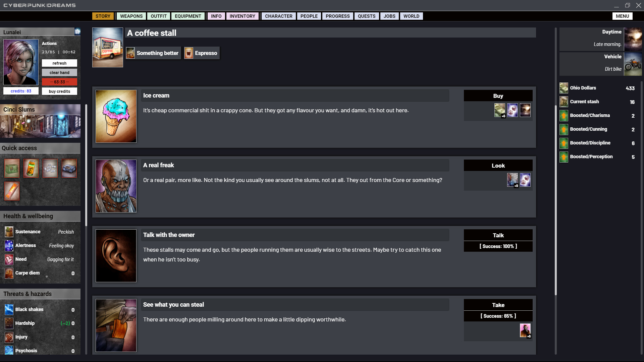This screenshot has height=362, width=644.
Task: Expand the Threats & hazards section
Action: 40,294
